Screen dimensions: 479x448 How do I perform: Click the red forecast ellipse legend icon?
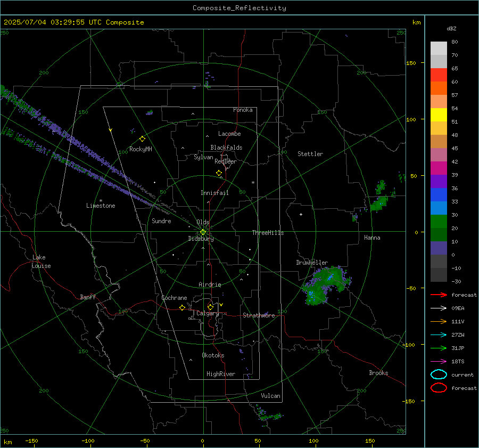(x=439, y=388)
